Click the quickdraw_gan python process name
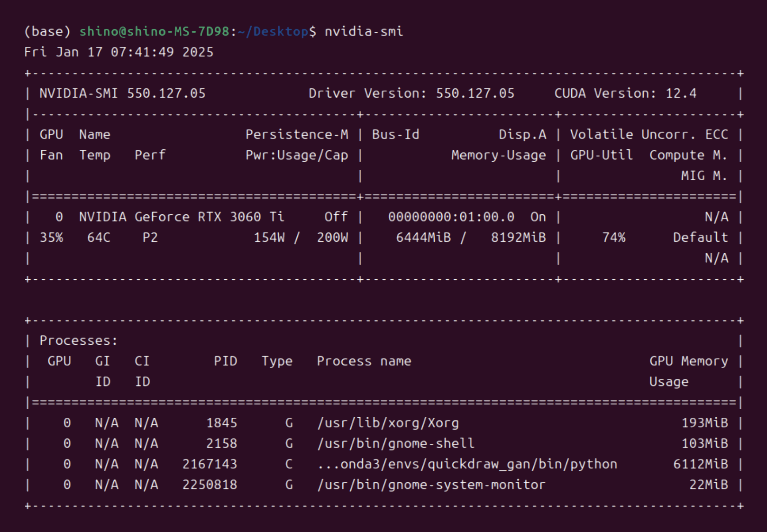 click(467, 464)
